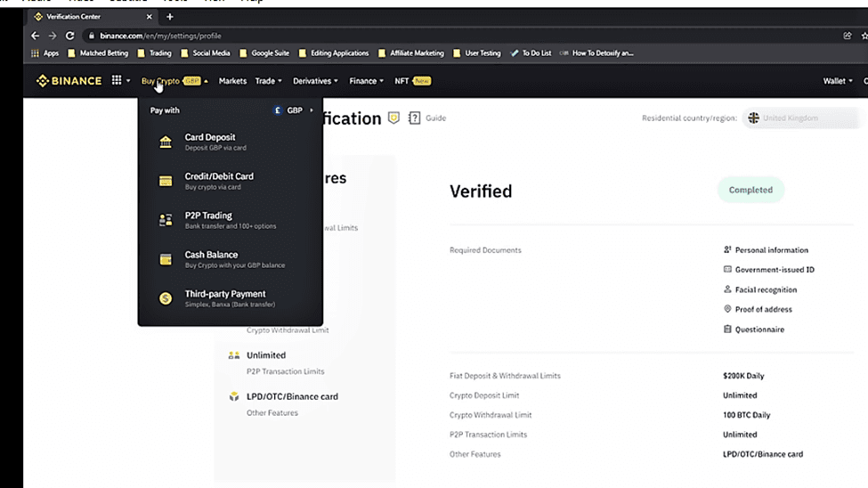Image resolution: width=868 pixels, height=488 pixels.
Task: Open the User Testing bookmark folder
Action: [x=476, y=53]
